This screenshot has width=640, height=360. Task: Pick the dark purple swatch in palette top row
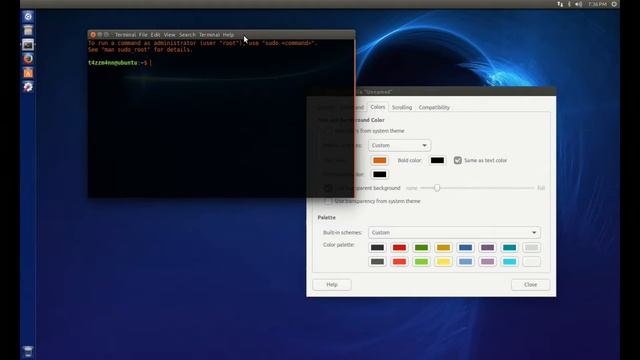[x=487, y=248]
